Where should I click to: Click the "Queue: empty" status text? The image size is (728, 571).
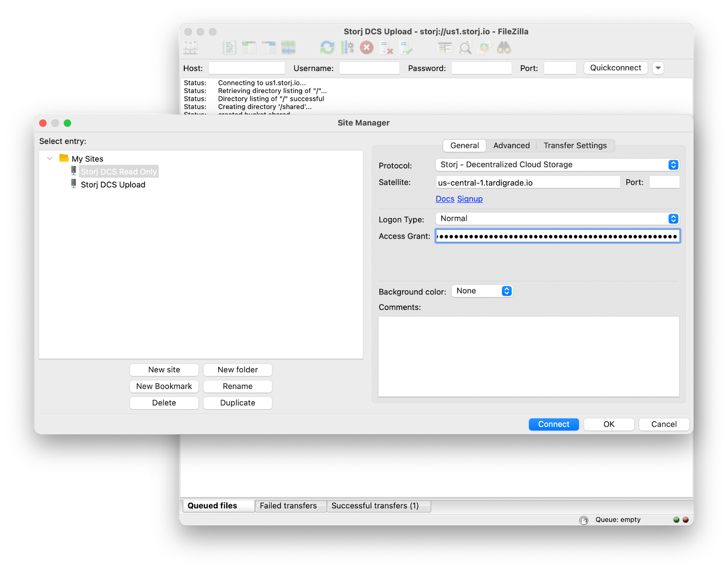pos(618,520)
